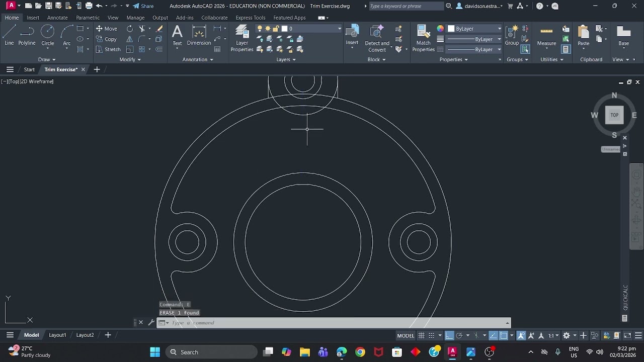Toggle annotation object visibility in status bar
The width and height of the screenshot is (644, 362).
(x=521, y=335)
